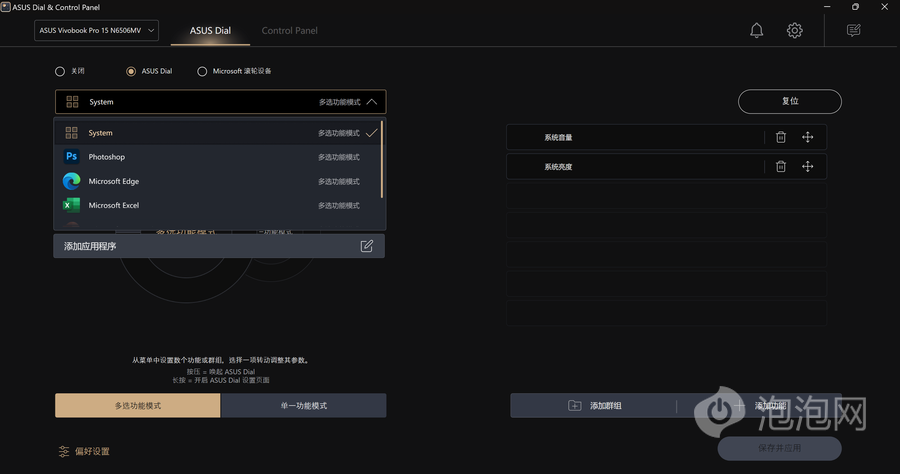This screenshot has width=900, height=474.
Task: Switch to 单一功能模式 mode
Action: pyautogui.click(x=304, y=406)
